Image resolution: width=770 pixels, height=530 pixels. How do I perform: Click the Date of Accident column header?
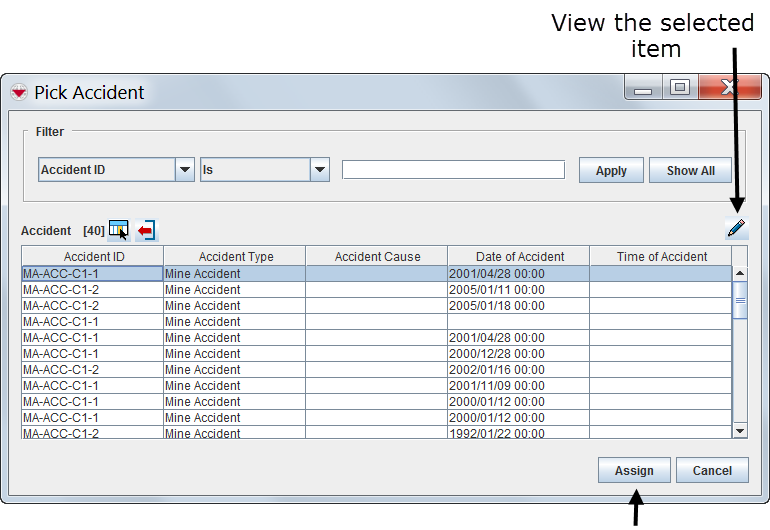tap(519, 257)
